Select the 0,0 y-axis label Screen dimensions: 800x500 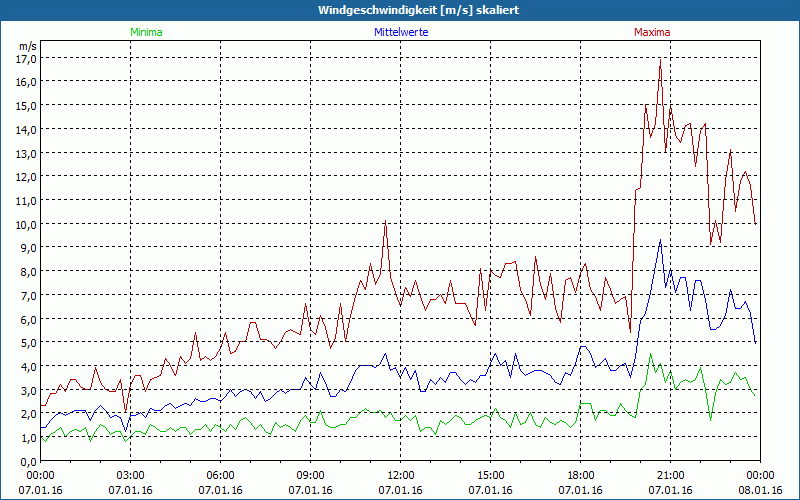click(27, 462)
